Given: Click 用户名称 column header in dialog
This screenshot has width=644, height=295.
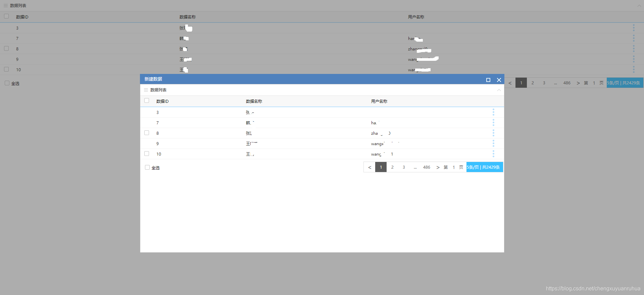Looking at the screenshot, I should [x=379, y=101].
